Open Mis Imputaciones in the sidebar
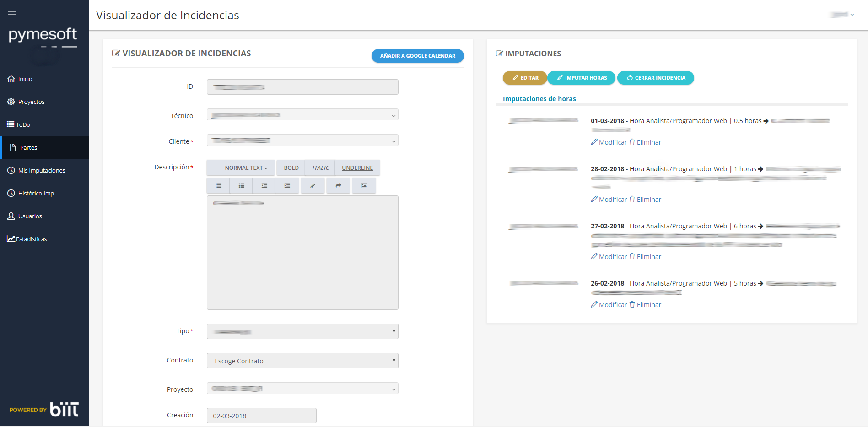Viewport: 868px width, 427px height. click(42, 171)
